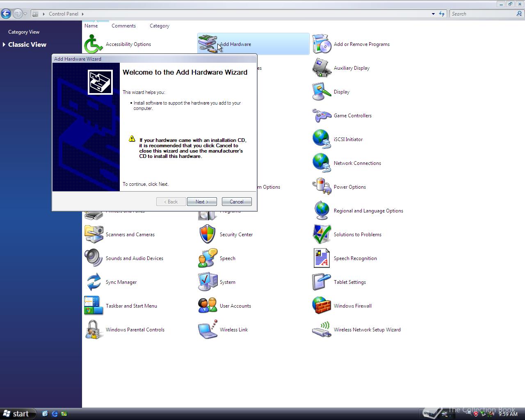The image size is (525, 420).
Task: Sort by the Category column header
Action: (159, 25)
